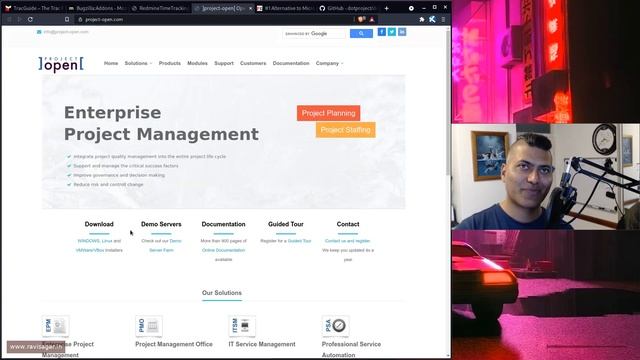Switch to the GitHub dotproject tab
Screen dimensions: 640x360
pyautogui.click(x=348, y=8)
